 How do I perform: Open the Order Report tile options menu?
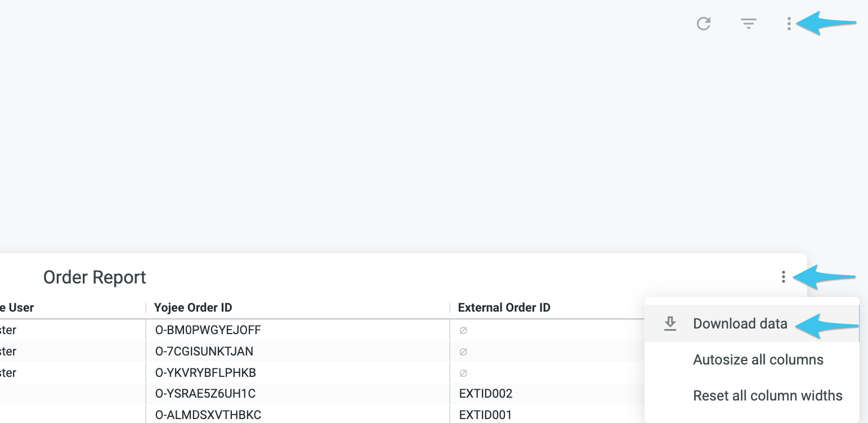click(x=783, y=277)
